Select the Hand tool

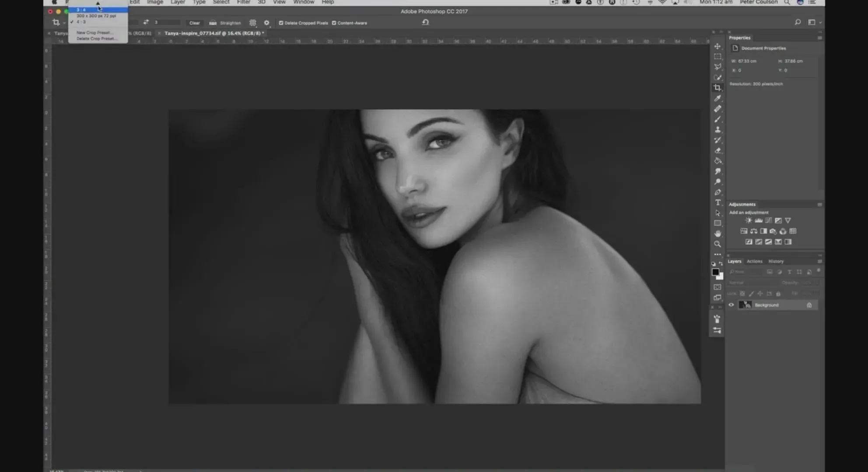click(717, 234)
